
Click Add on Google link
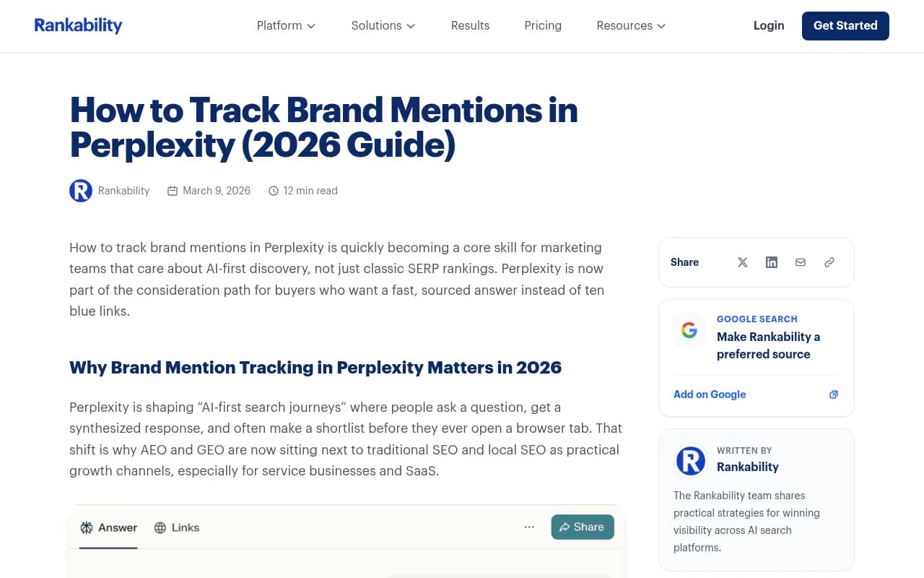(710, 394)
